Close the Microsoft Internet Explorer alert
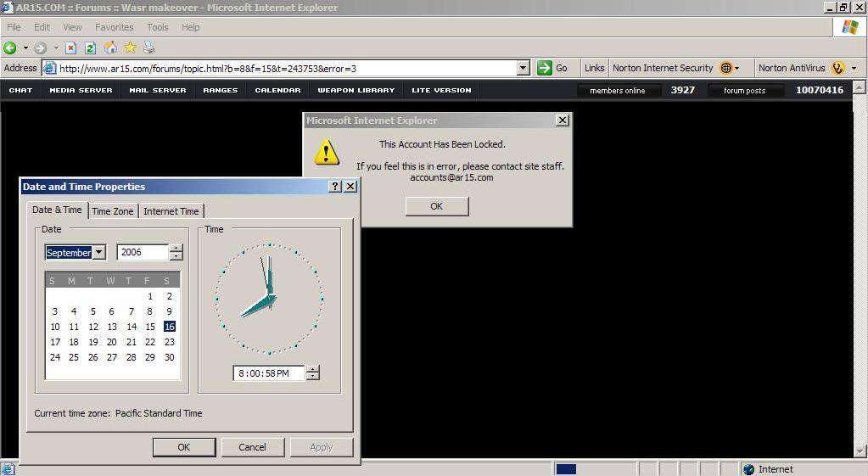Viewport: 868px width, 476px height. (563, 120)
